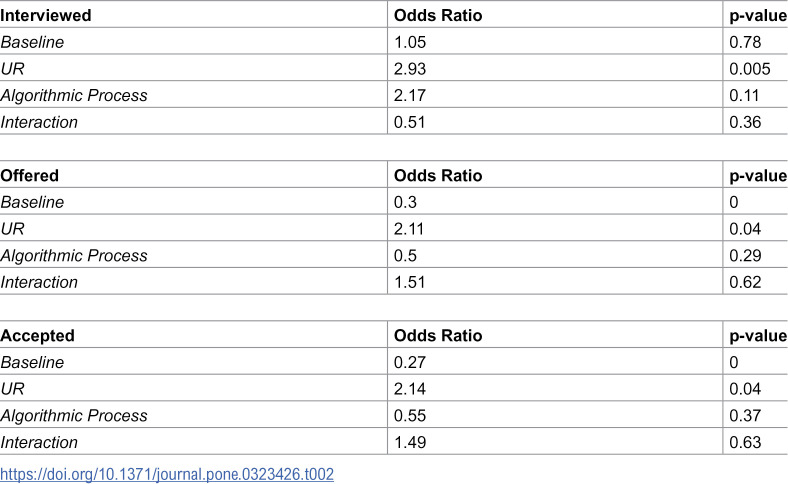Click the Accepted UR odds ratio 2.14
This screenshot has height=484, width=788.
pyautogui.click(x=410, y=389)
